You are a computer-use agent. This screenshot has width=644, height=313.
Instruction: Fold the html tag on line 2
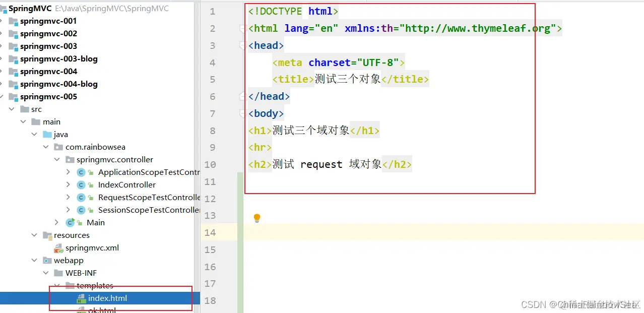244,29
